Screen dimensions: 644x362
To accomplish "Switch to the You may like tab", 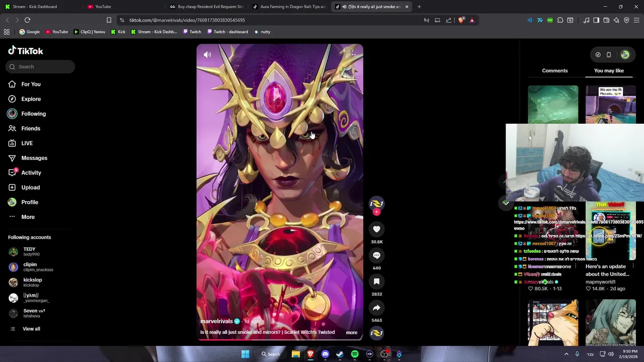I will pos(609,71).
